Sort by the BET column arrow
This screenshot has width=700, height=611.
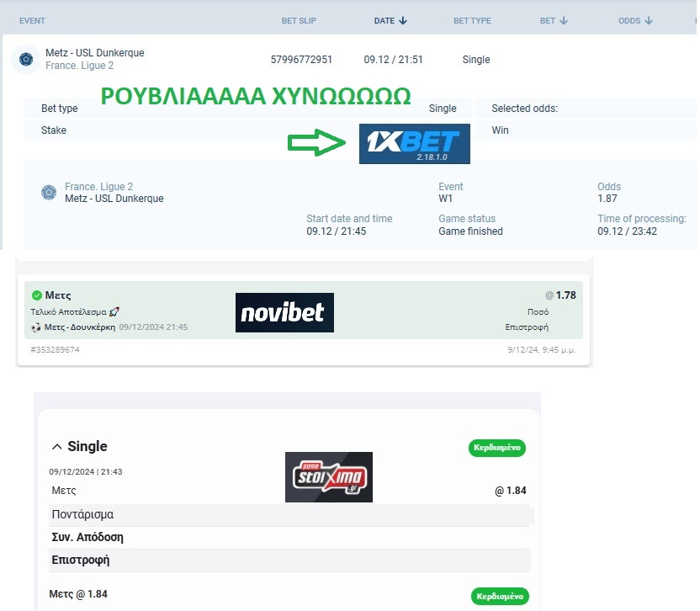(563, 20)
